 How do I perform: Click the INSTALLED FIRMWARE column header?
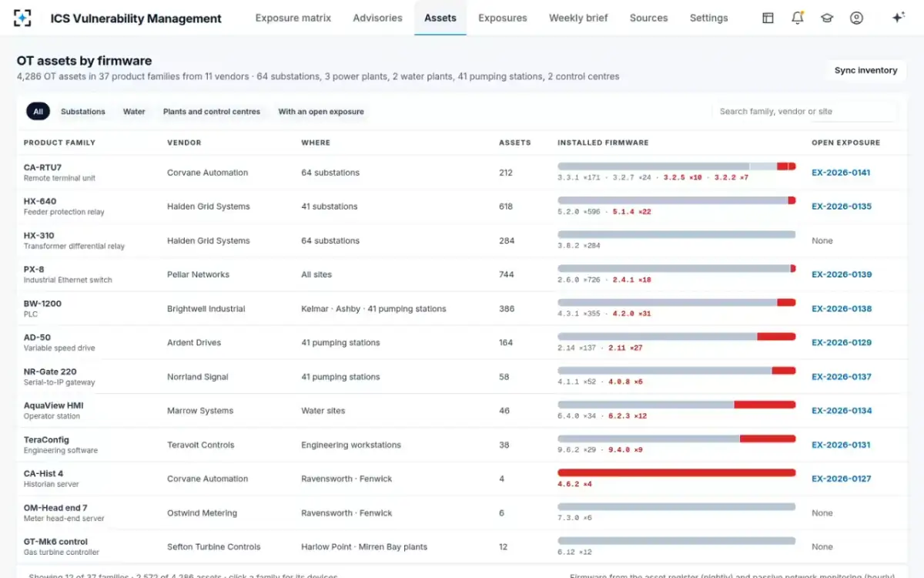point(603,143)
